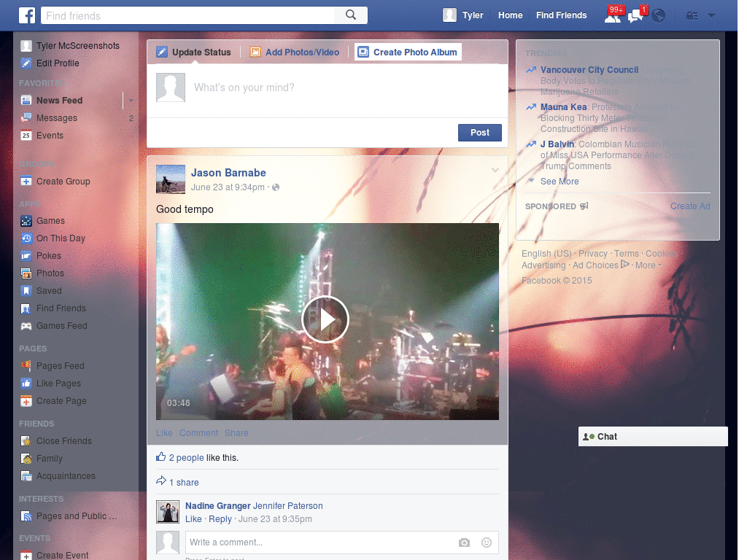
Task: Expand News Feed options dropdown arrow
Action: click(131, 101)
